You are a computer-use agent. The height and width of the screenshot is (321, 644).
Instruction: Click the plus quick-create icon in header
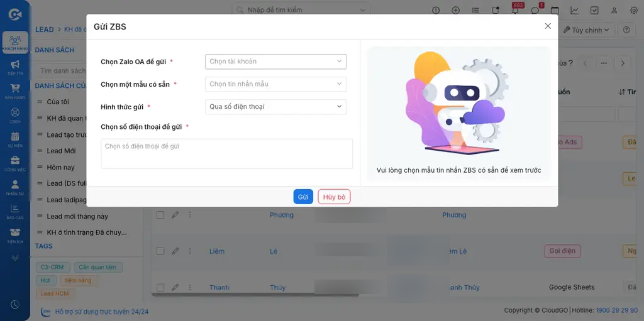pos(455,10)
